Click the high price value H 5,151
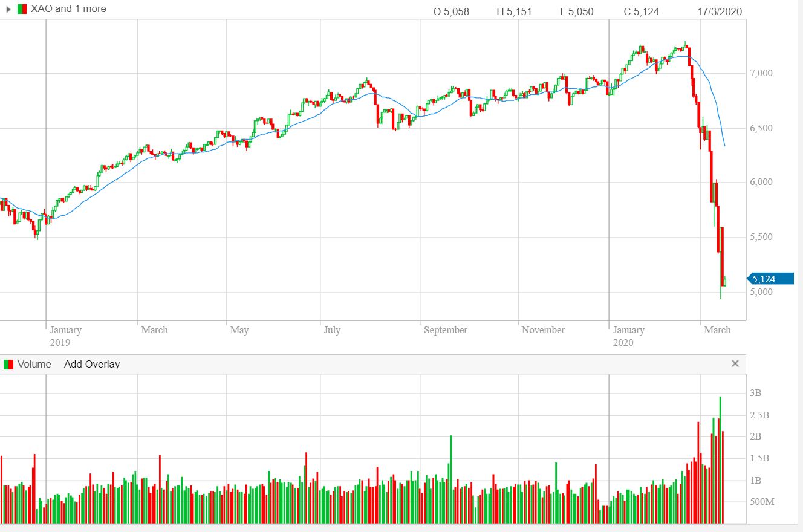Screen dimensions: 803x532 [514, 11]
